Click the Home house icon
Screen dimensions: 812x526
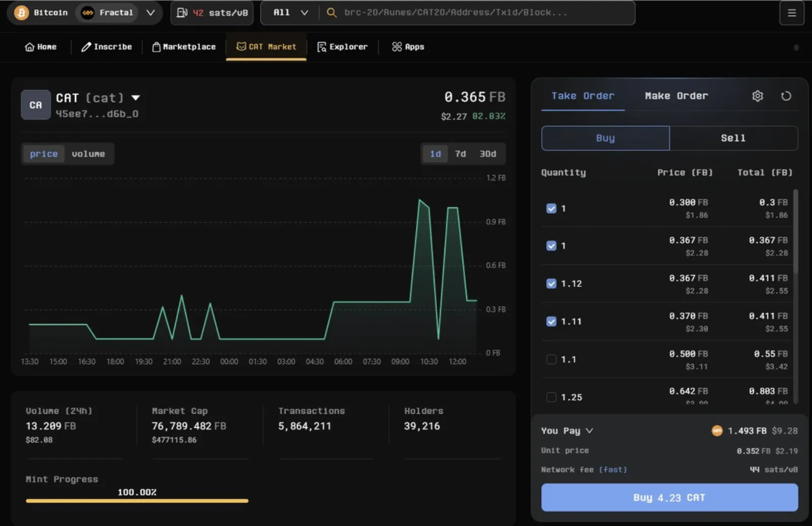click(x=29, y=47)
